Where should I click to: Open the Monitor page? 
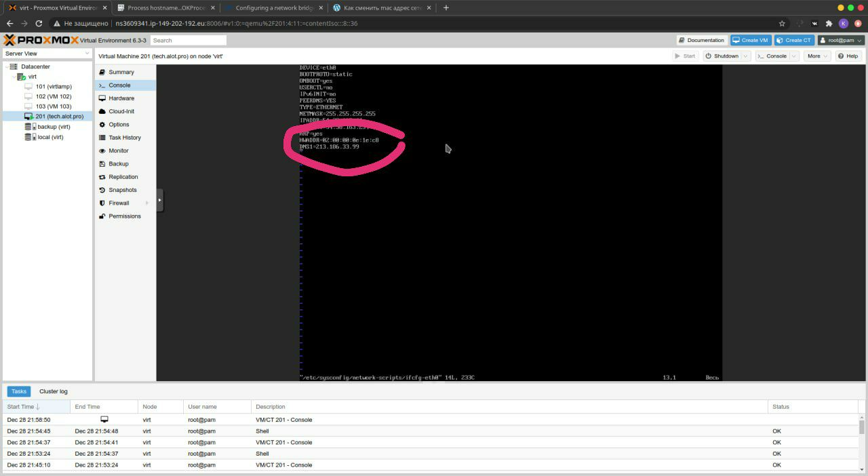119,151
